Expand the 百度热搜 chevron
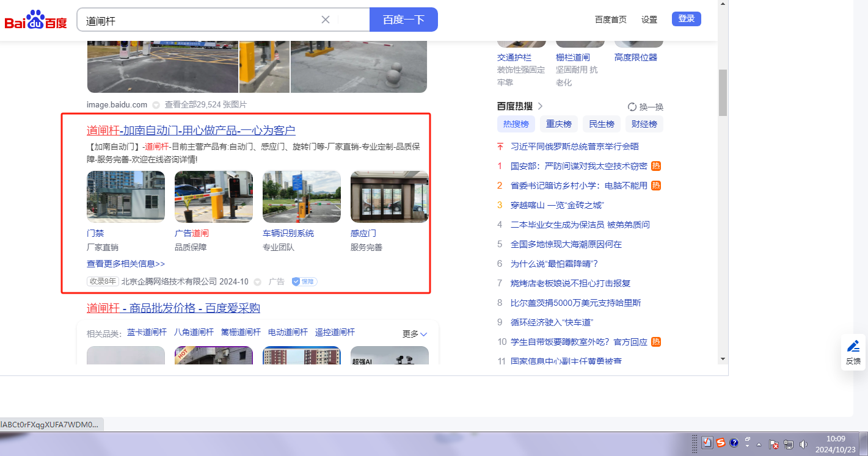This screenshot has width=868, height=456. tap(539, 106)
